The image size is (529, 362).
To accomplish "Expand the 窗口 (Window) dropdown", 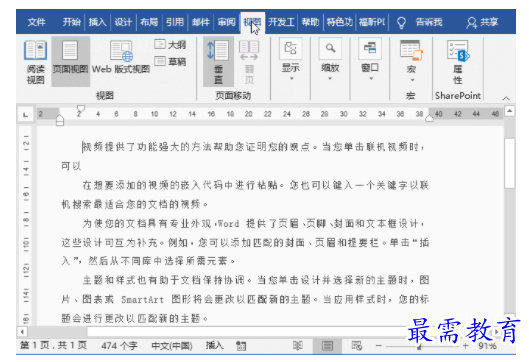I will click(370, 59).
